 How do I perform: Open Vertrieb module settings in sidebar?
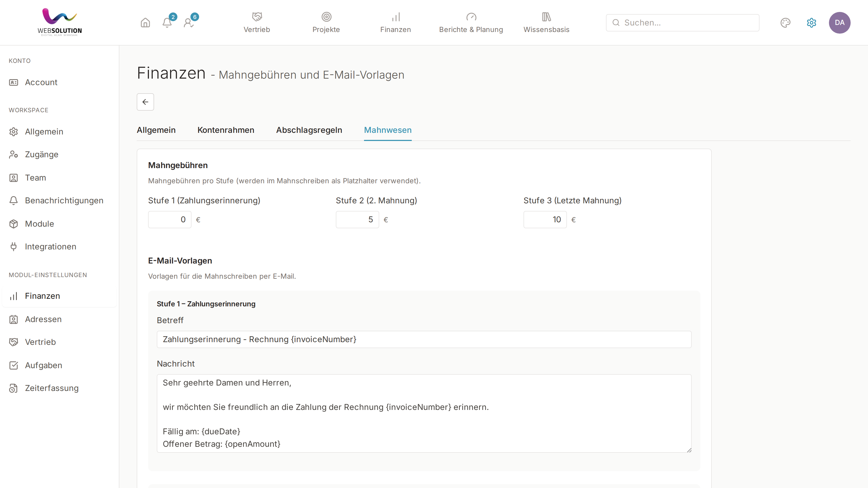click(x=59, y=342)
